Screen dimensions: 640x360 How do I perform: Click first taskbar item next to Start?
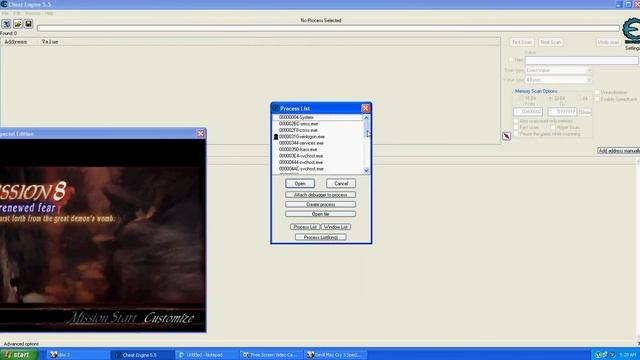point(78,355)
